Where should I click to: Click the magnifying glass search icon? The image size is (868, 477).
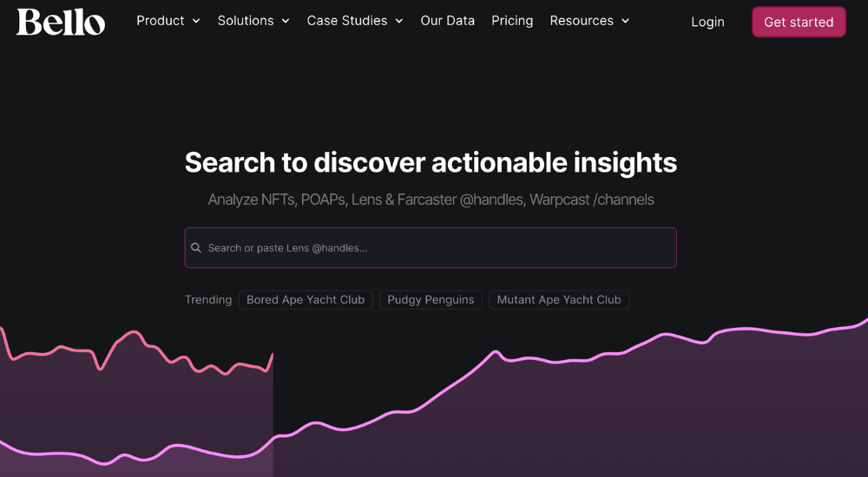coord(196,248)
